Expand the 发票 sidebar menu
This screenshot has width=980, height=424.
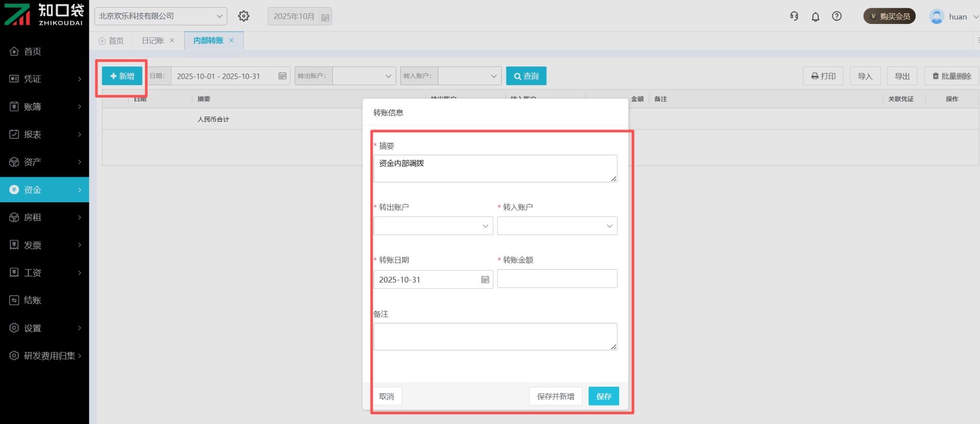coord(44,245)
